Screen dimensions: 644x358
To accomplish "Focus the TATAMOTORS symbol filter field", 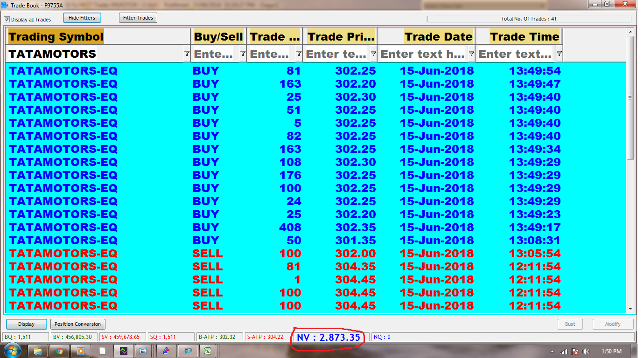I will [x=95, y=54].
